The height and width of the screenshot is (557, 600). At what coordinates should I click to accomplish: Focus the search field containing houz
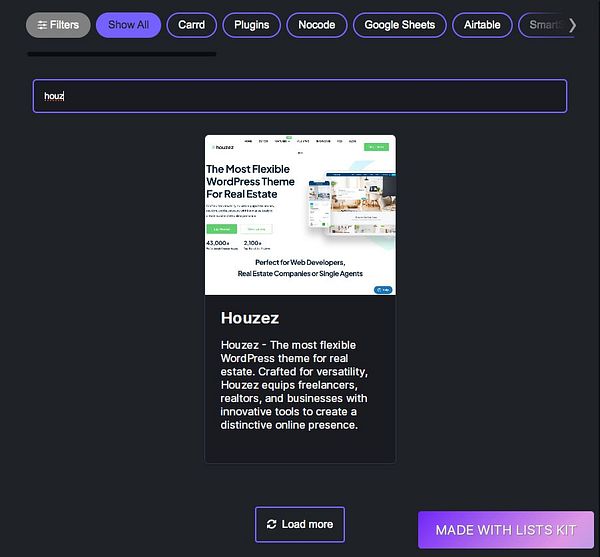[300, 96]
